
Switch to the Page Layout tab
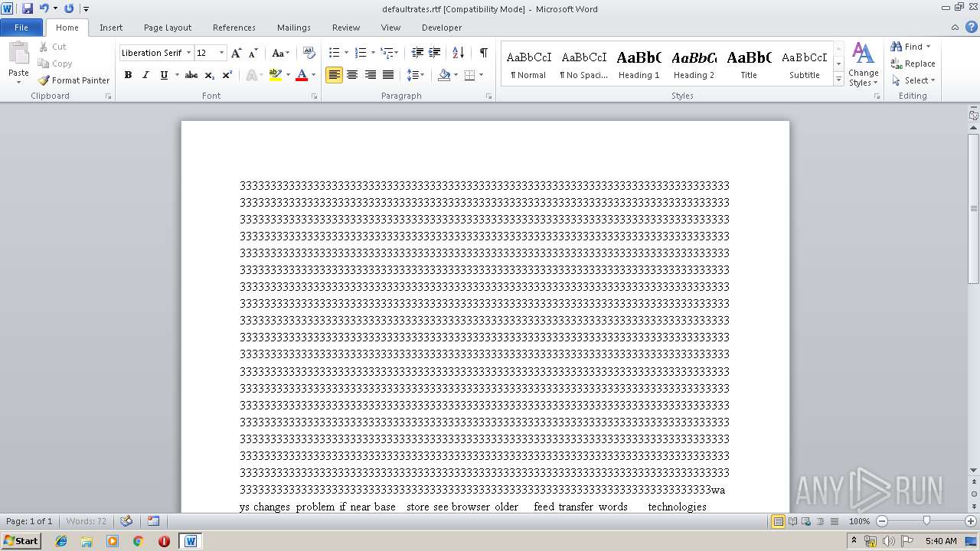click(x=168, y=28)
